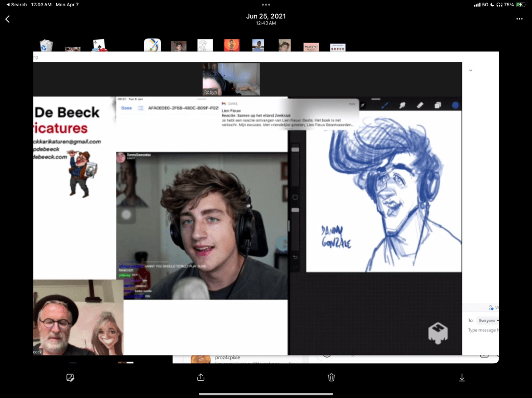
Task: Return to Search via status bar link
Action: 16,5
